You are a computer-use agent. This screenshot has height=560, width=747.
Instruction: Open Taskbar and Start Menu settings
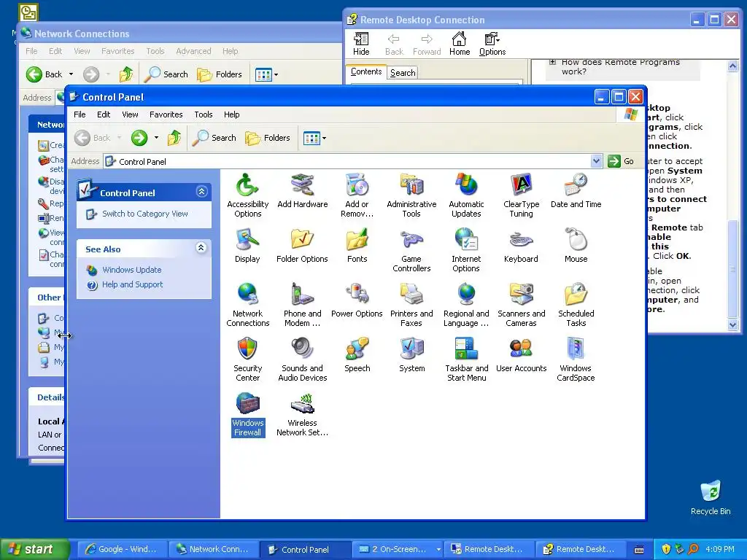(x=466, y=359)
